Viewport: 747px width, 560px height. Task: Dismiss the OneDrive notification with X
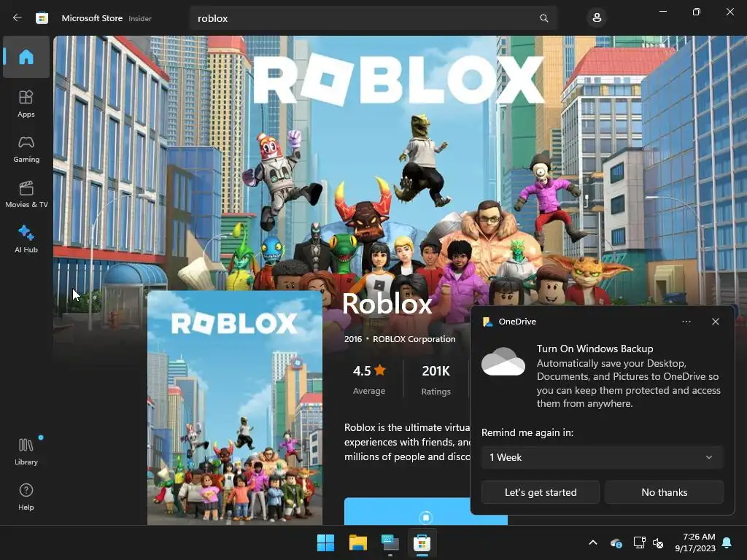click(x=715, y=322)
